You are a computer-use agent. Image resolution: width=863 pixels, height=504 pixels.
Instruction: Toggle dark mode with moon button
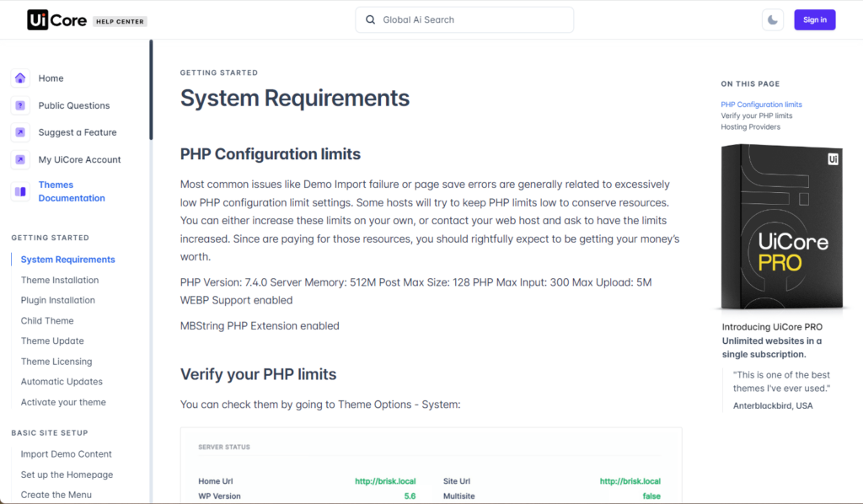773,20
